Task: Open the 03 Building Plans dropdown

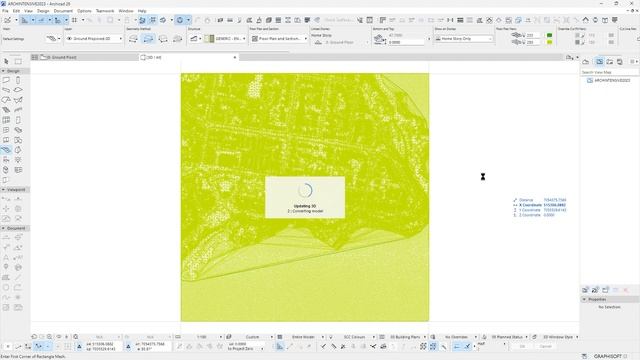Action: tap(407, 337)
